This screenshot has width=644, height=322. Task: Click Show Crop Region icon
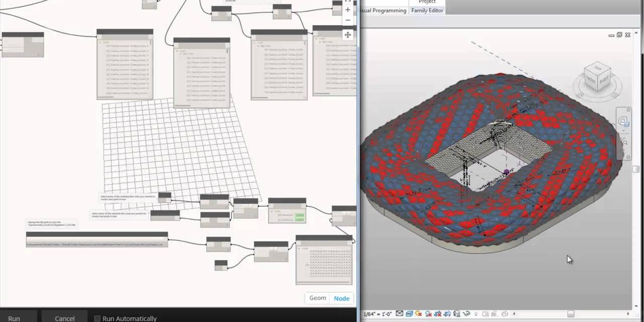[447, 313]
